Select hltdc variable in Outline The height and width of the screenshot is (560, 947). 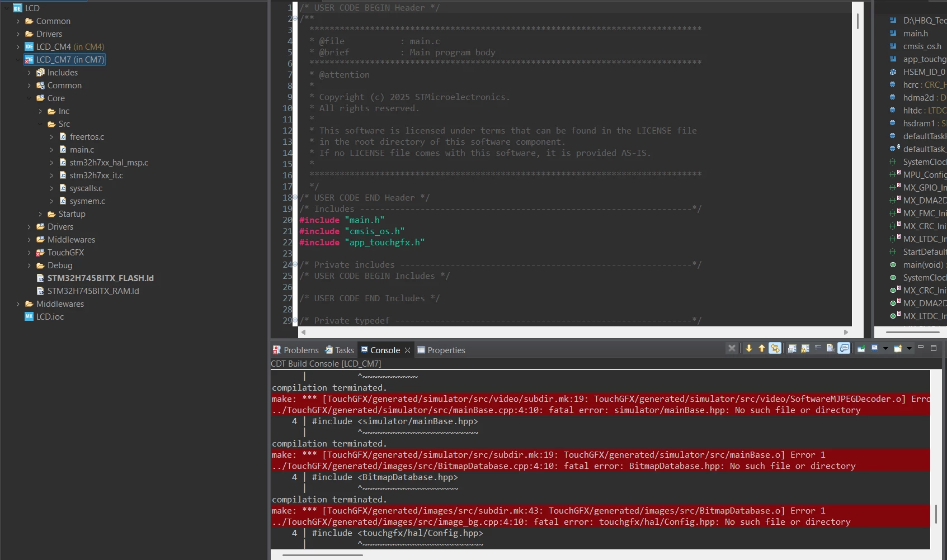click(x=917, y=111)
